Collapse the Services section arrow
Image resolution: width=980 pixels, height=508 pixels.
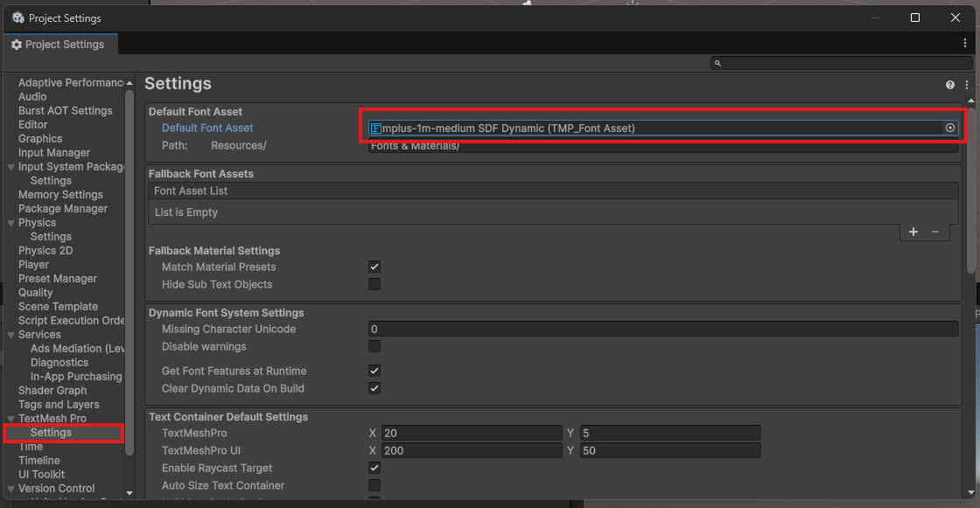(10, 335)
